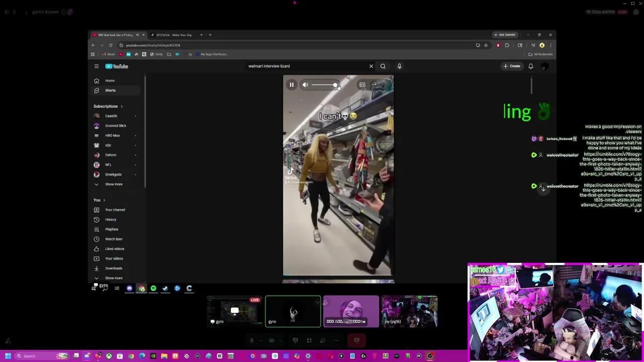Open Liked videos list

tap(115, 249)
